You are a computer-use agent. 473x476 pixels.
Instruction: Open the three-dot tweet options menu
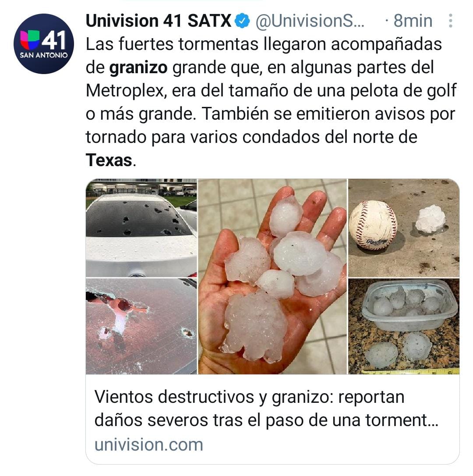451,21
